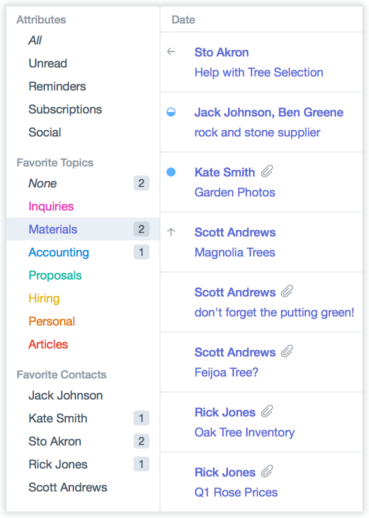
Task: Click the attachment icon on Q1 Rose Prices
Action: point(267,471)
